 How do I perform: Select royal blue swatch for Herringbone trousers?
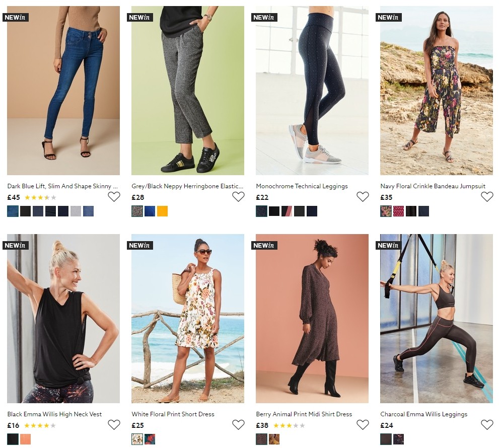pos(150,211)
